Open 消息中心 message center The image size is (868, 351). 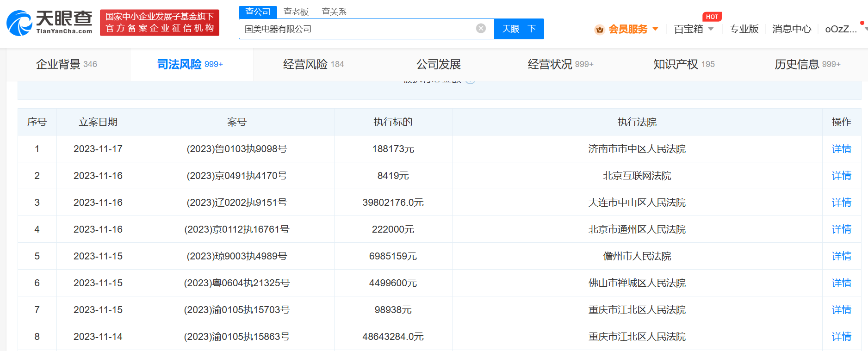click(x=792, y=29)
